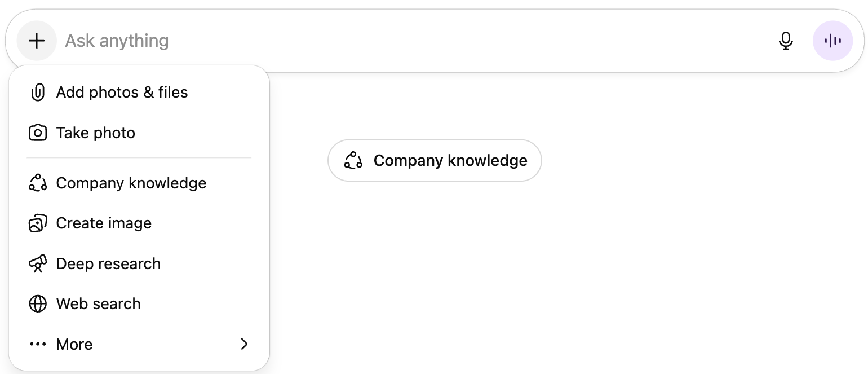The height and width of the screenshot is (374, 868).
Task: Expand the More submenu chevron arrow
Action: pyautogui.click(x=244, y=344)
